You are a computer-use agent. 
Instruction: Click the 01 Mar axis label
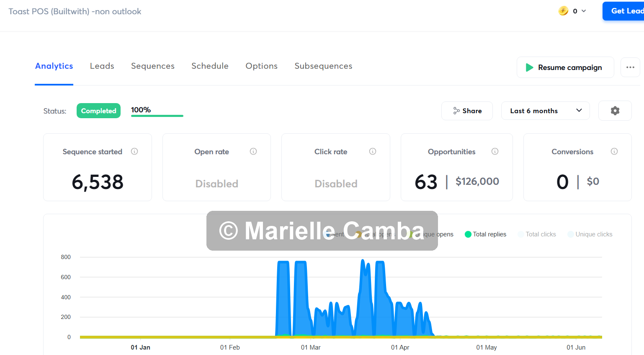click(311, 347)
